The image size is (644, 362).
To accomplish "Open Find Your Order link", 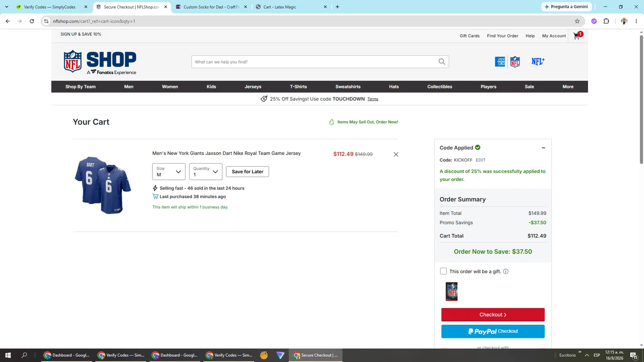I will point(502,36).
